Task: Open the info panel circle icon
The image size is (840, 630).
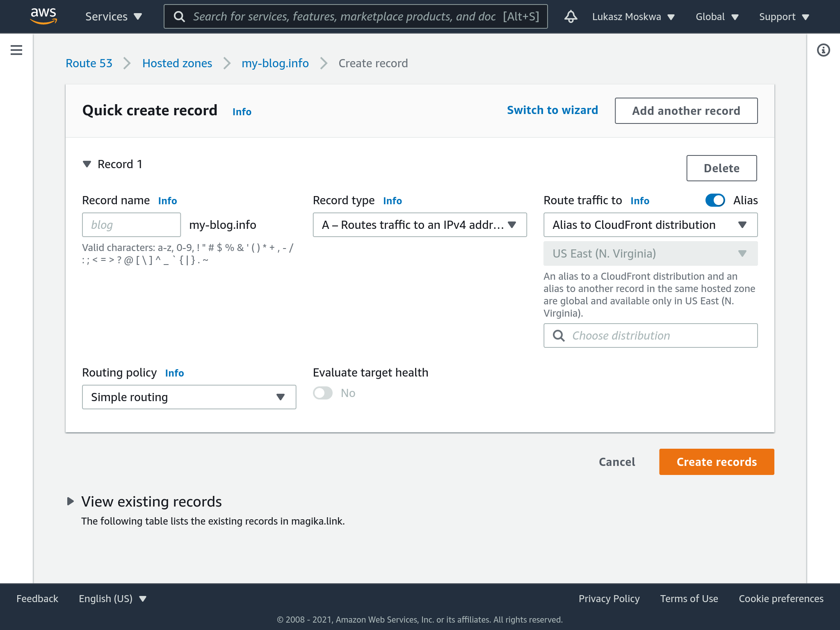Action: [x=823, y=50]
